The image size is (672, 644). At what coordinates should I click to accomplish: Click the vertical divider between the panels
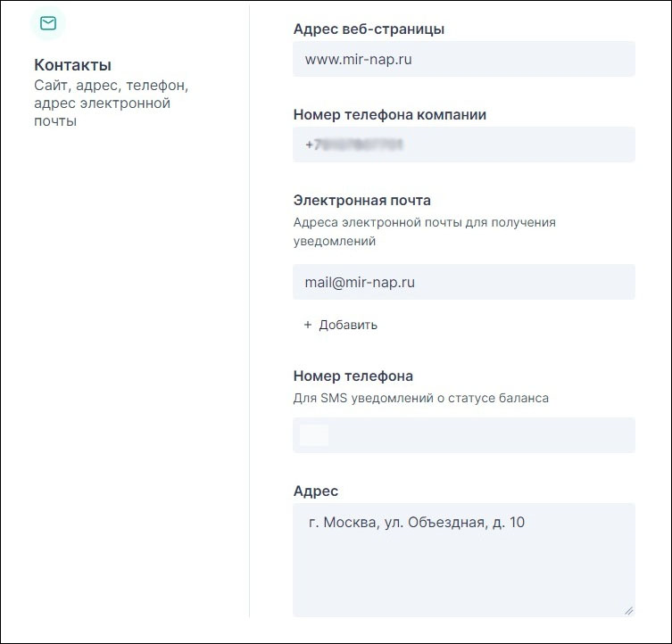click(249, 312)
